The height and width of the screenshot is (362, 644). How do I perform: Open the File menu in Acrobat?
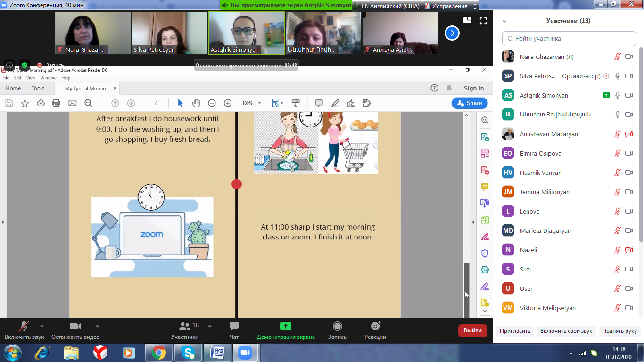(6, 78)
